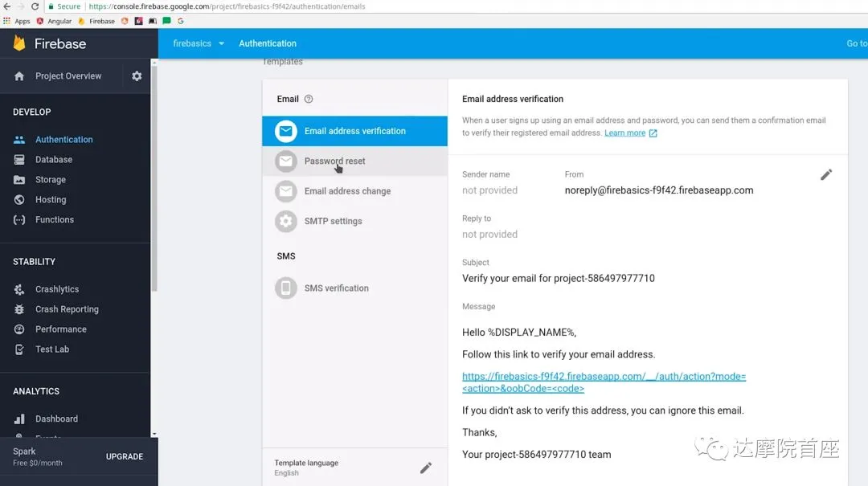This screenshot has width=868, height=486.
Task: Click the Performance gauge icon
Action: (x=19, y=329)
